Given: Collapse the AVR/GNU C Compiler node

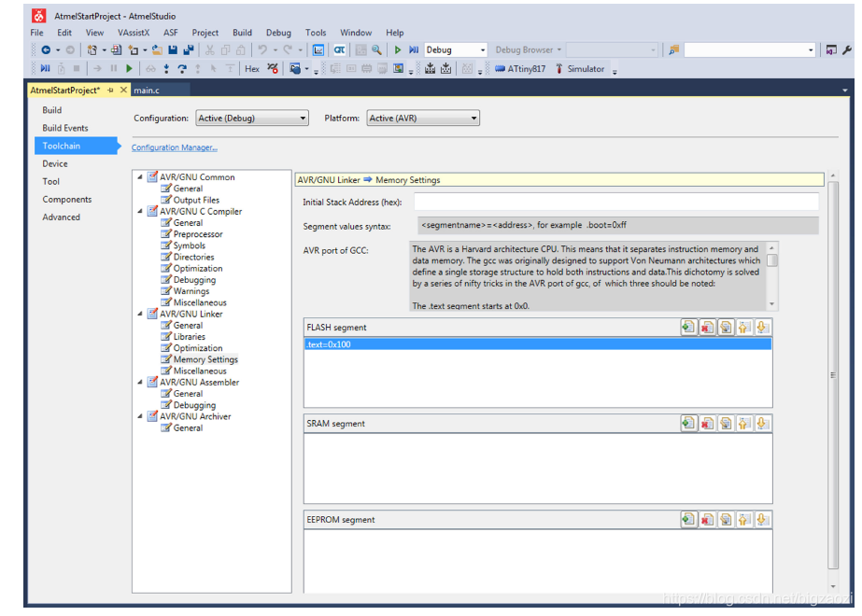Looking at the screenshot, I should [140, 211].
